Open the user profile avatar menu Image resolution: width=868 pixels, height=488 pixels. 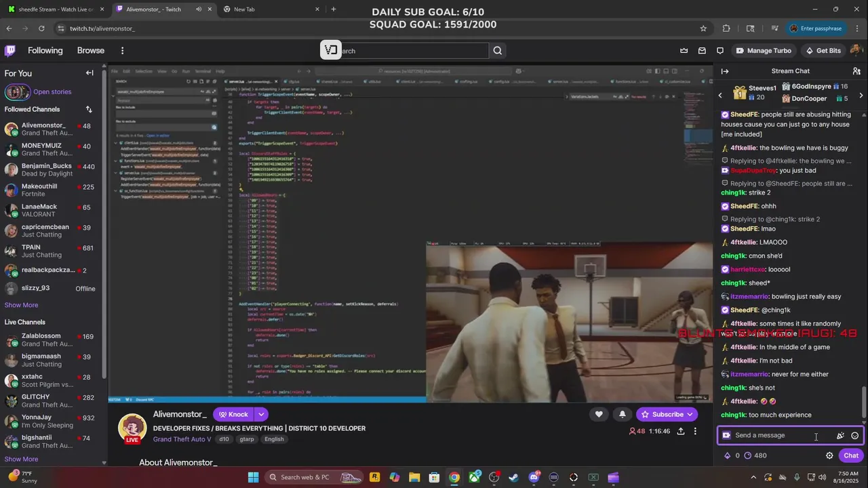click(856, 51)
